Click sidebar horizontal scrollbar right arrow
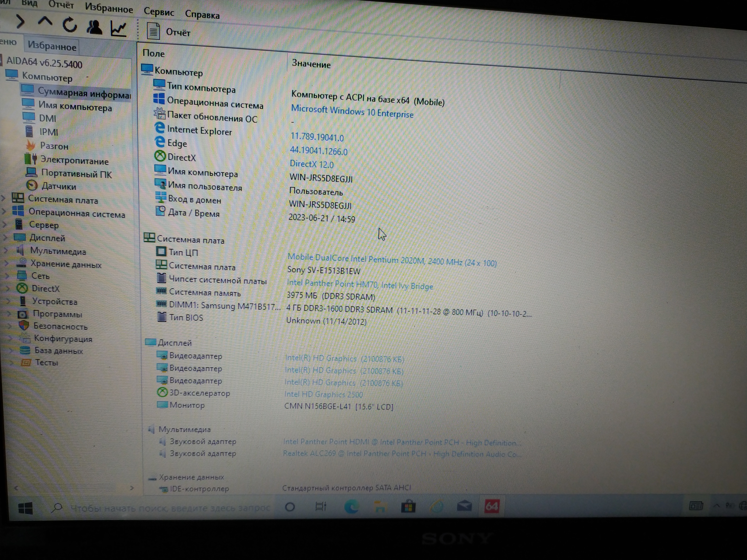 (x=132, y=488)
